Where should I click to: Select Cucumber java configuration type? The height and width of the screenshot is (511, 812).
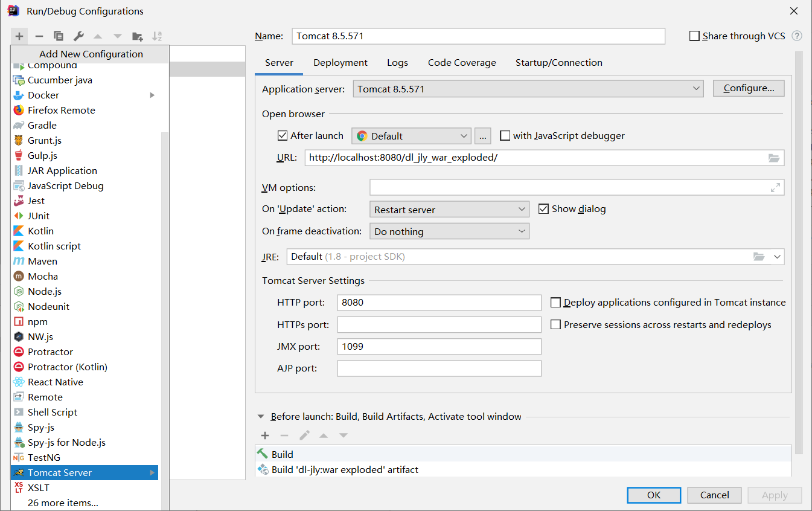coord(85,80)
